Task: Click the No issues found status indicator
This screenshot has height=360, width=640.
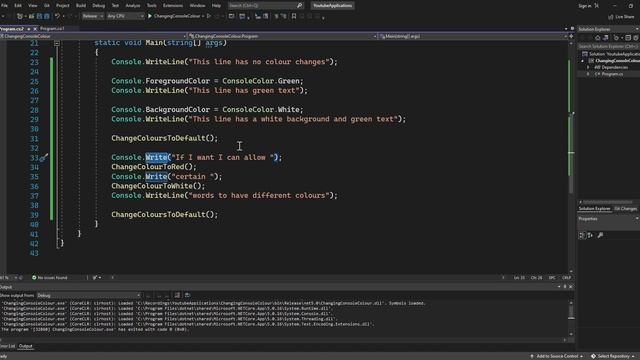Action: point(49,278)
